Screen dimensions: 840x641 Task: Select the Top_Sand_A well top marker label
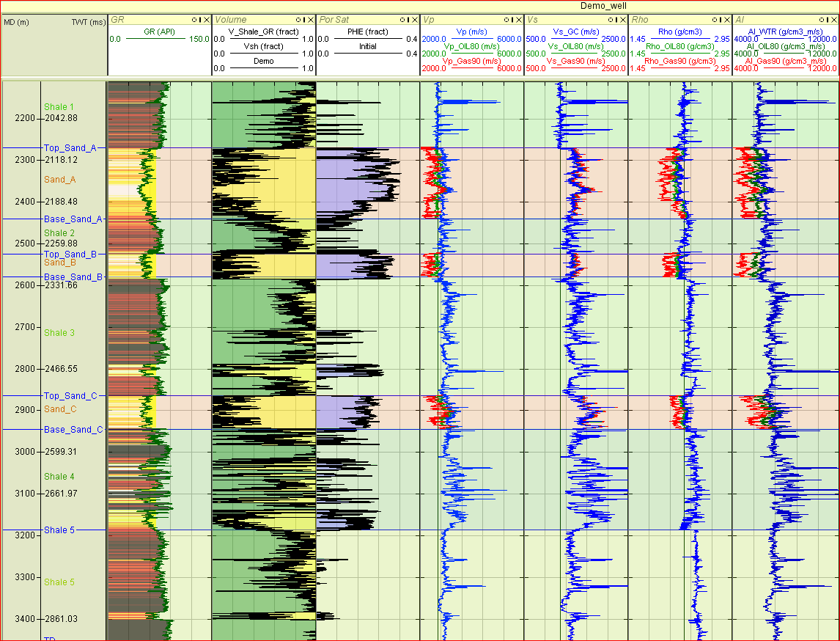coord(70,147)
